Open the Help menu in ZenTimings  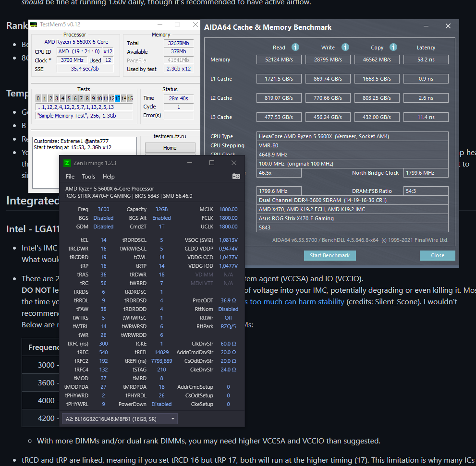(x=109, y=177)
